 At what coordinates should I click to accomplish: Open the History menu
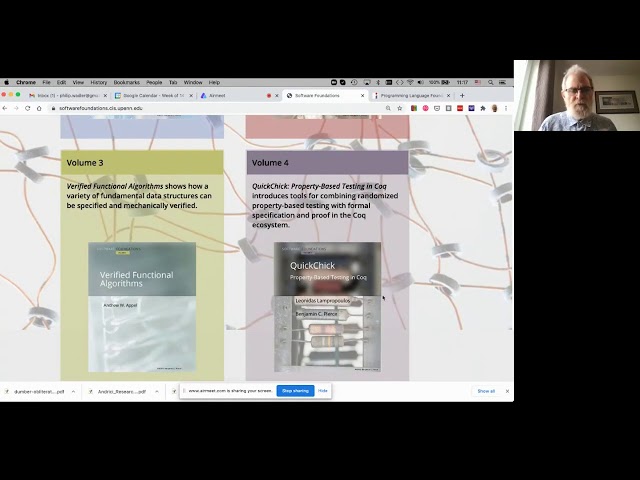click(98, 82)
